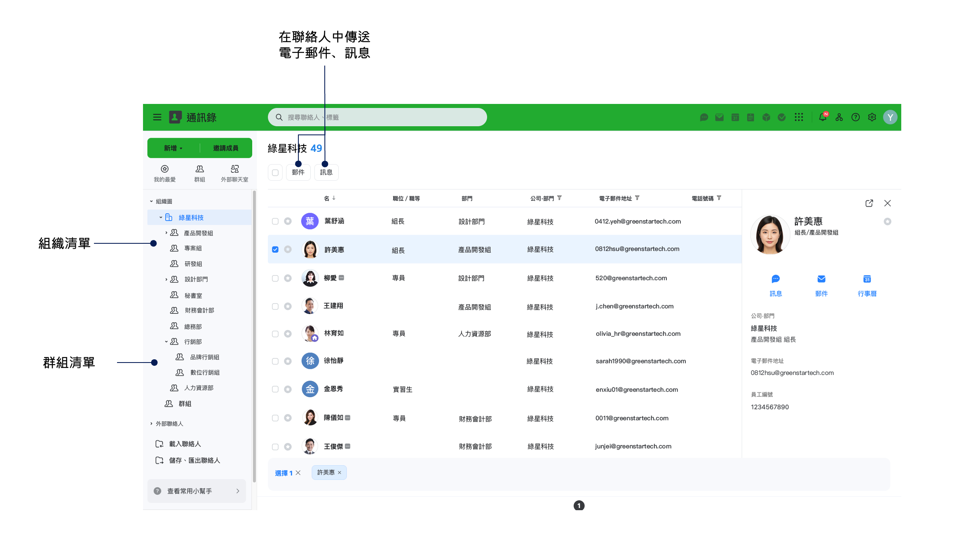Expand the 外部聯絡人 section

point(151,424)
